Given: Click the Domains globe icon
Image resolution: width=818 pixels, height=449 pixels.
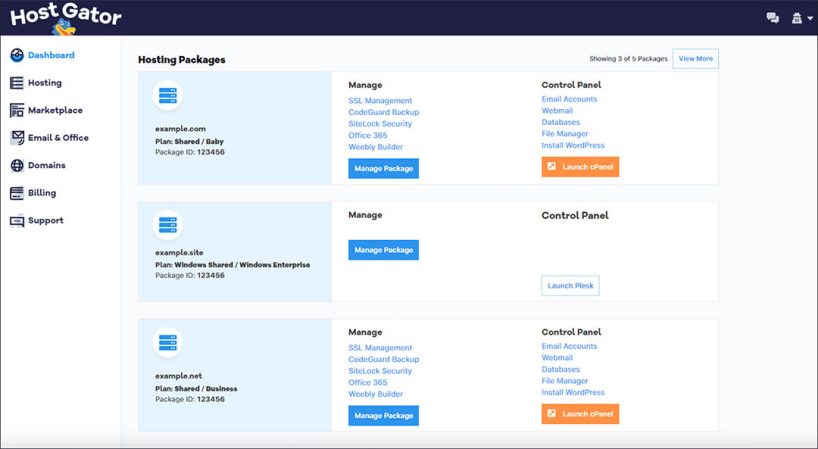Looking at the screenshot, I should tap(17, 165).
